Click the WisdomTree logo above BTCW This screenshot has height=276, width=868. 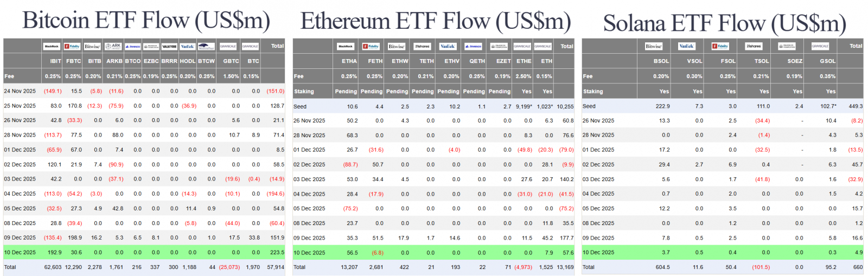pos(206,46)
